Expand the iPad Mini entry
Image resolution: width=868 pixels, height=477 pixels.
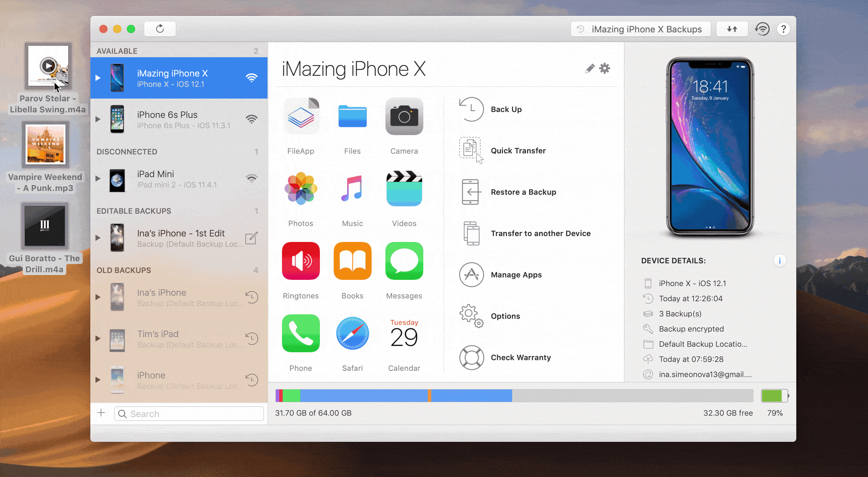pos(98,179)
